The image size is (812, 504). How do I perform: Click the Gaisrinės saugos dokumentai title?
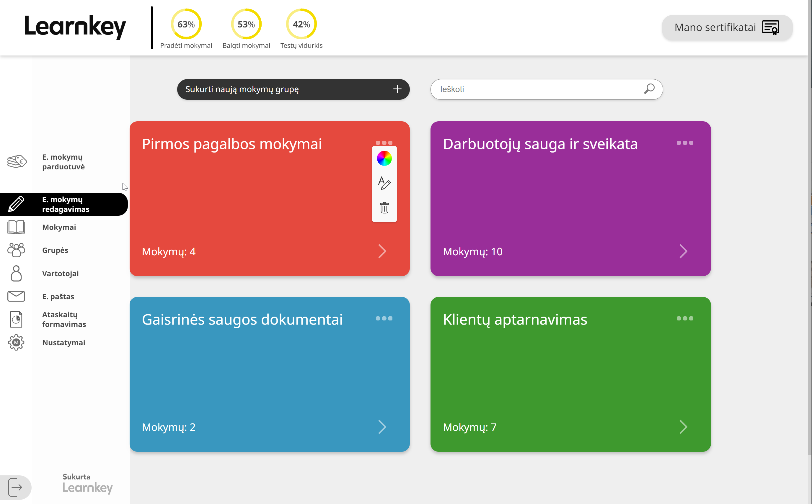coord(242,320)
